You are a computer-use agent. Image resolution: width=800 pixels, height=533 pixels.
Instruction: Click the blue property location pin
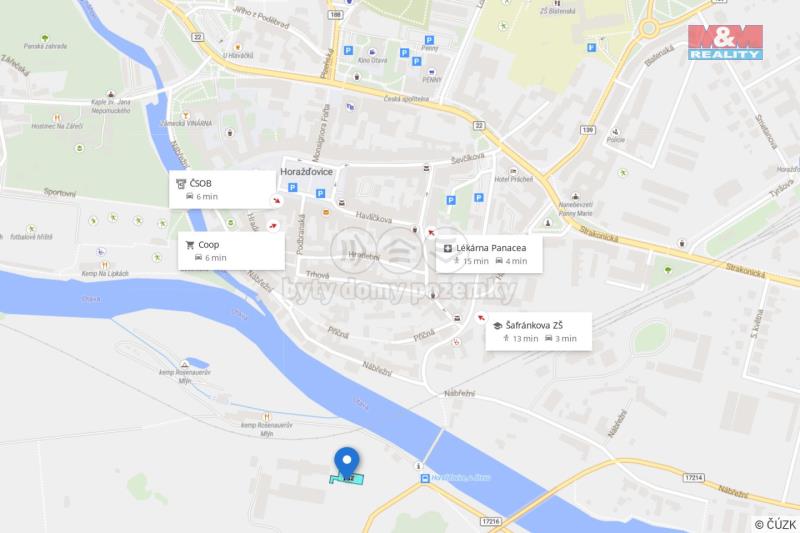point(347,463)
